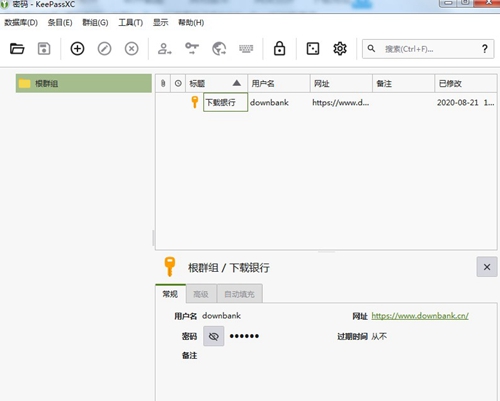Switch to the 高级 tab
This screenshot has width=500, height=401.
pos(201,294)
